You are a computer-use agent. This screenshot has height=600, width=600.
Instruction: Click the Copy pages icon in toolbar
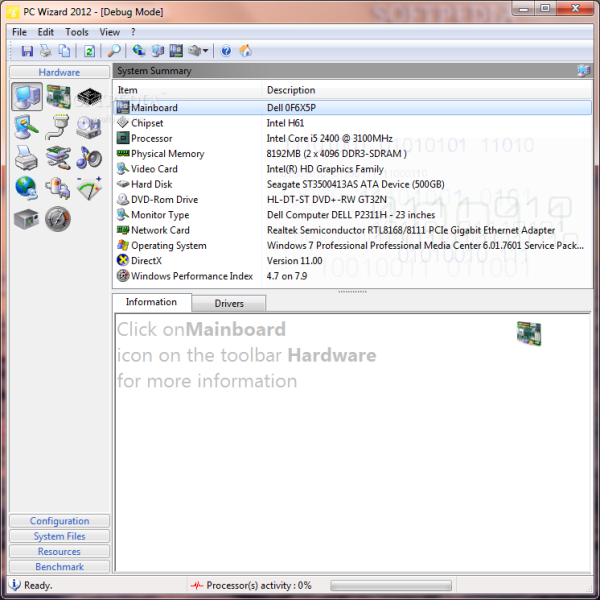click(64, 51)
